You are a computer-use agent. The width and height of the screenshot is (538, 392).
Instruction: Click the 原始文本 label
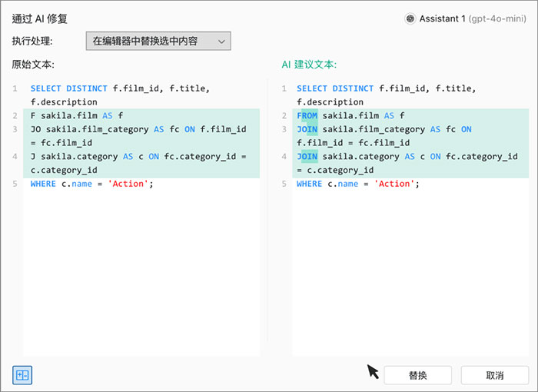(x=33, y=65)
